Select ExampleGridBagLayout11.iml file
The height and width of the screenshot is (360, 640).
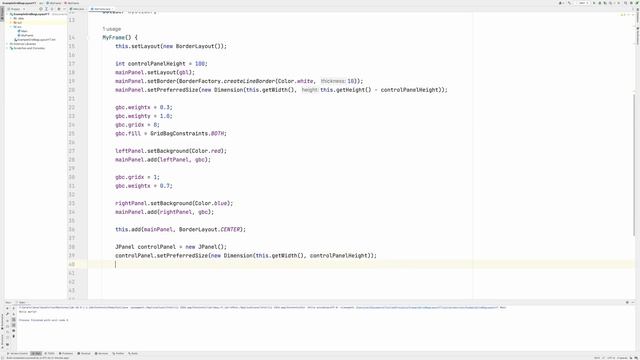(x=35, y=40)
